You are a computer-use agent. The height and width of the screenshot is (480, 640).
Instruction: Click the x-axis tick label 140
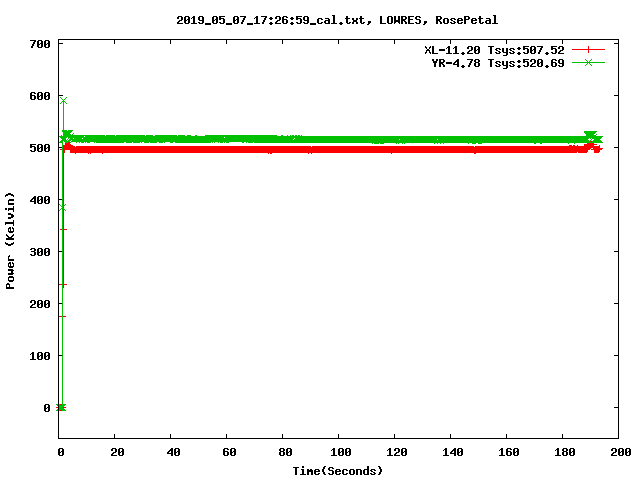[453, 452]
